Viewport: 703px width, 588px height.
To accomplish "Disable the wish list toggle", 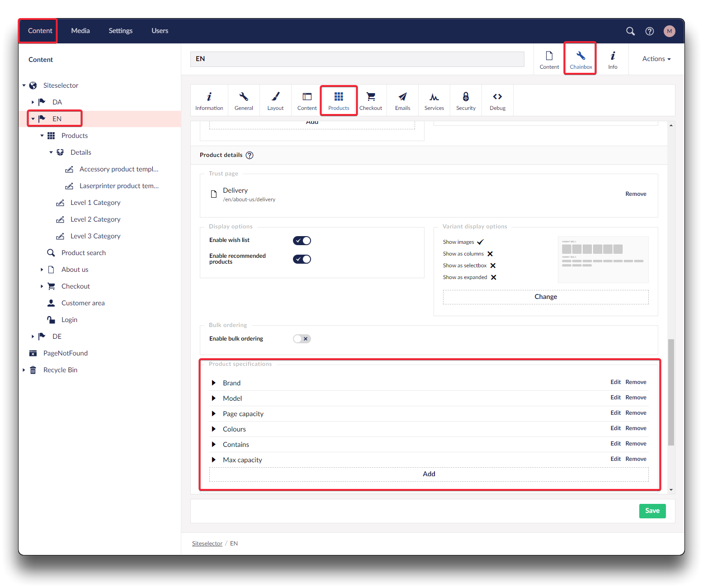I will [x=302, y=241].
